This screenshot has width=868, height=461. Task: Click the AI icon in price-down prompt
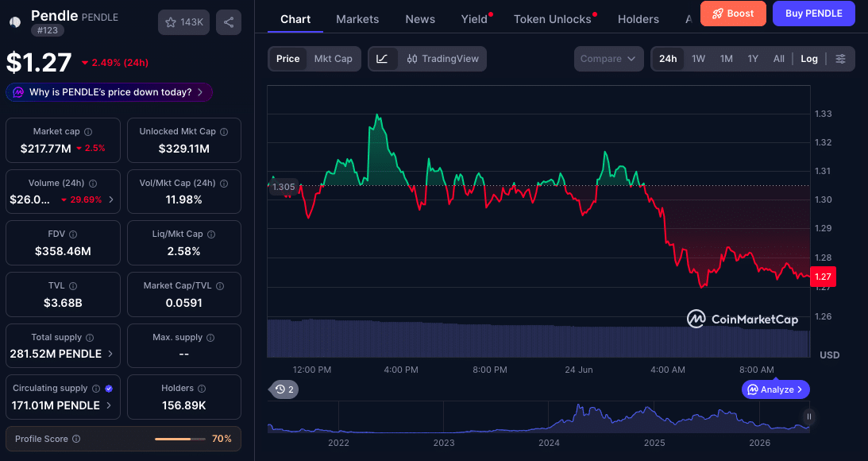point(18,92)
